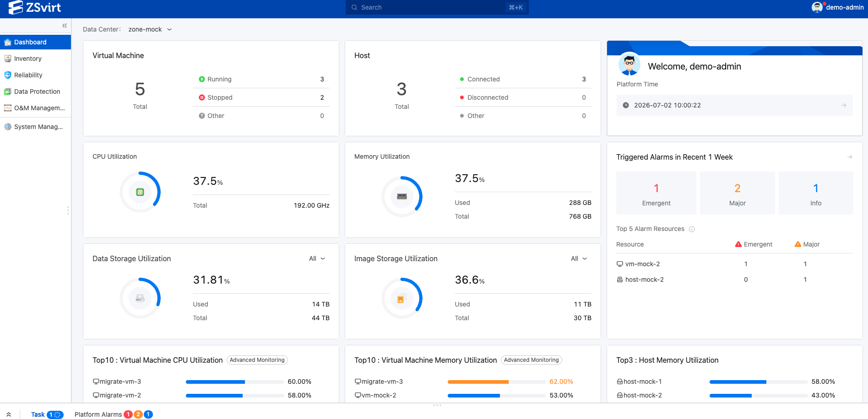This screenshot has height=419, width=868.
Task: Open vm-mock-2 in alarm resources
Action: (x=642, y=264)
